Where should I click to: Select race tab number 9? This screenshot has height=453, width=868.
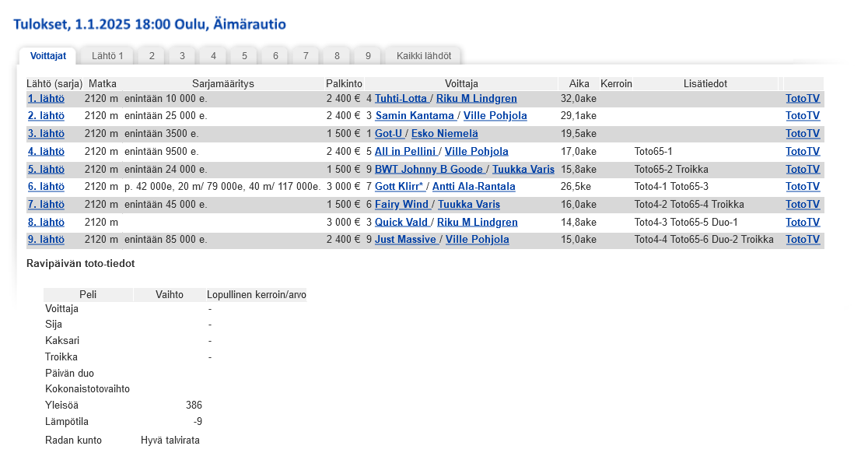point(368,56)
